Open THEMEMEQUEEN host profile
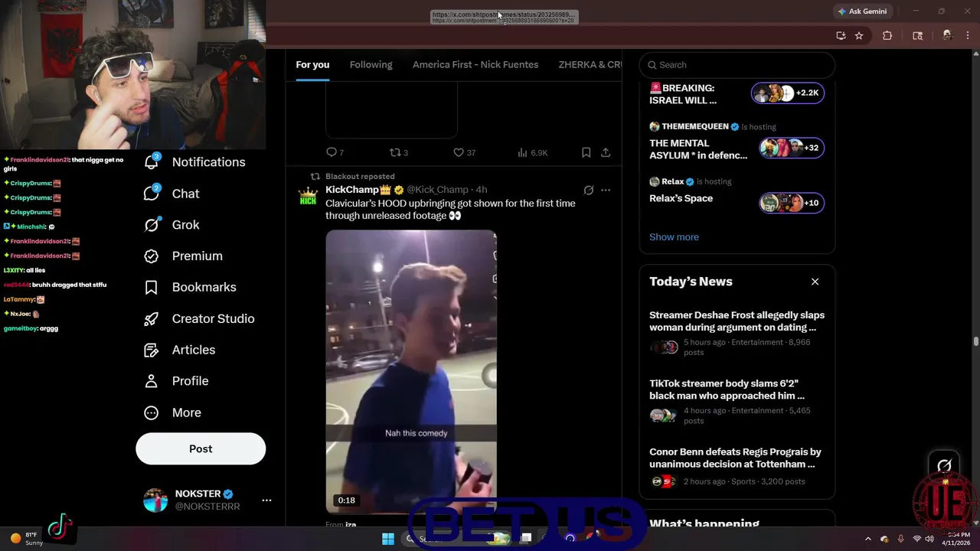The image size is (980, 551). 694,126
